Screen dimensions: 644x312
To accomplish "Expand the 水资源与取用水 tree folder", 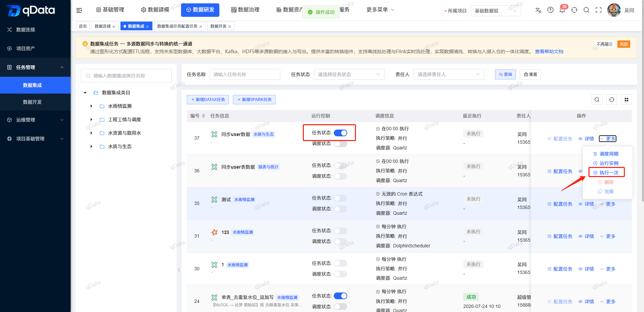I will (x=91, y=133).
